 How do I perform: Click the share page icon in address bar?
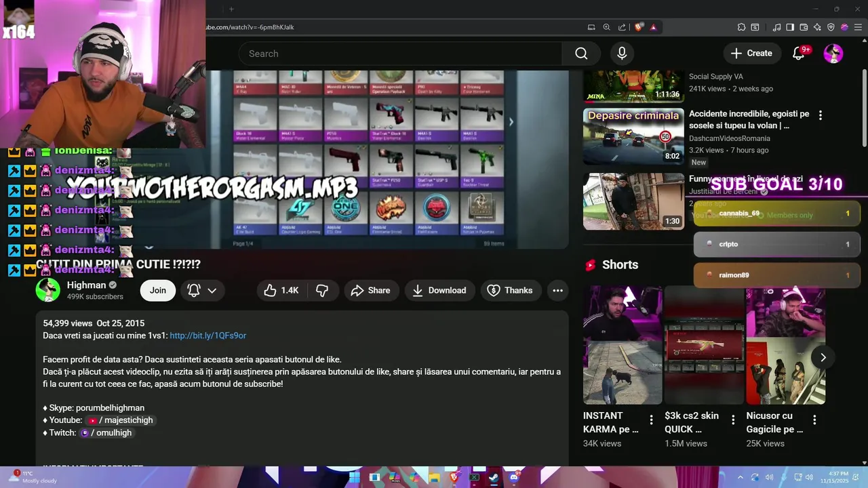(622, 27)
